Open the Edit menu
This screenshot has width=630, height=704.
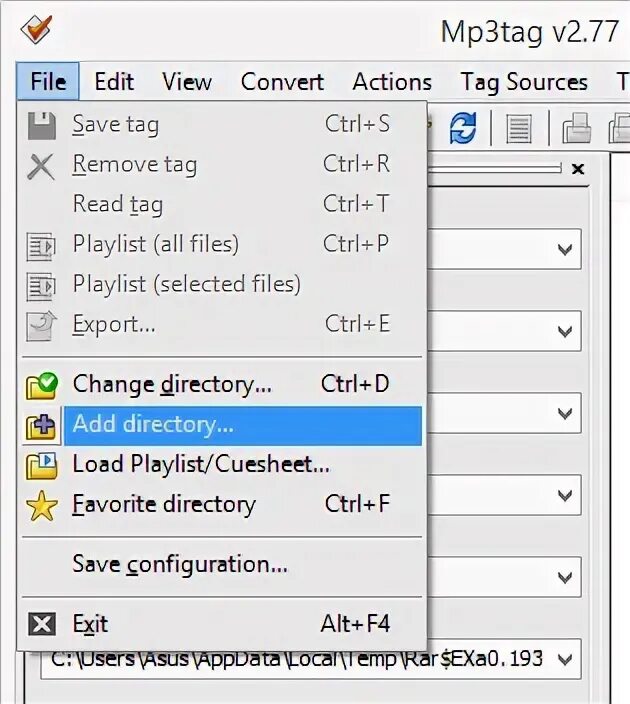[x=114, y=82]
